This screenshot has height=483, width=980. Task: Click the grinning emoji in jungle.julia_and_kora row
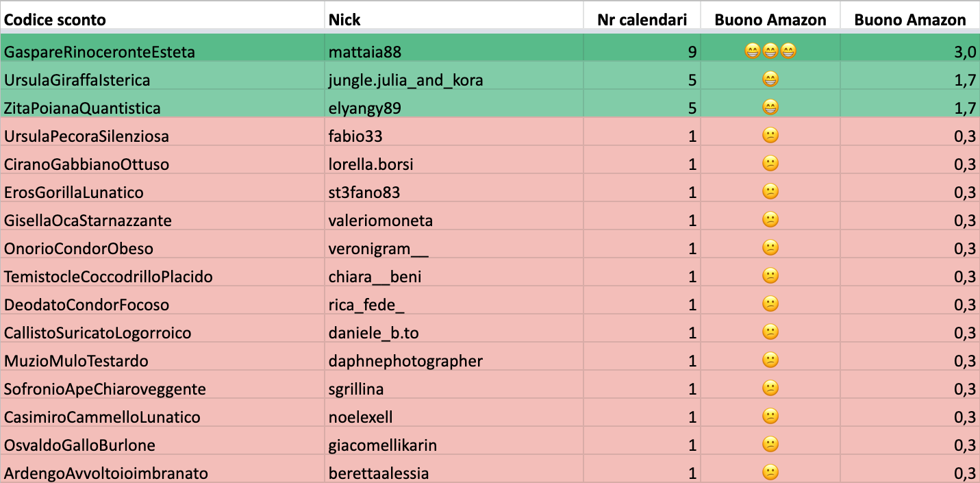tap(770, 79)
